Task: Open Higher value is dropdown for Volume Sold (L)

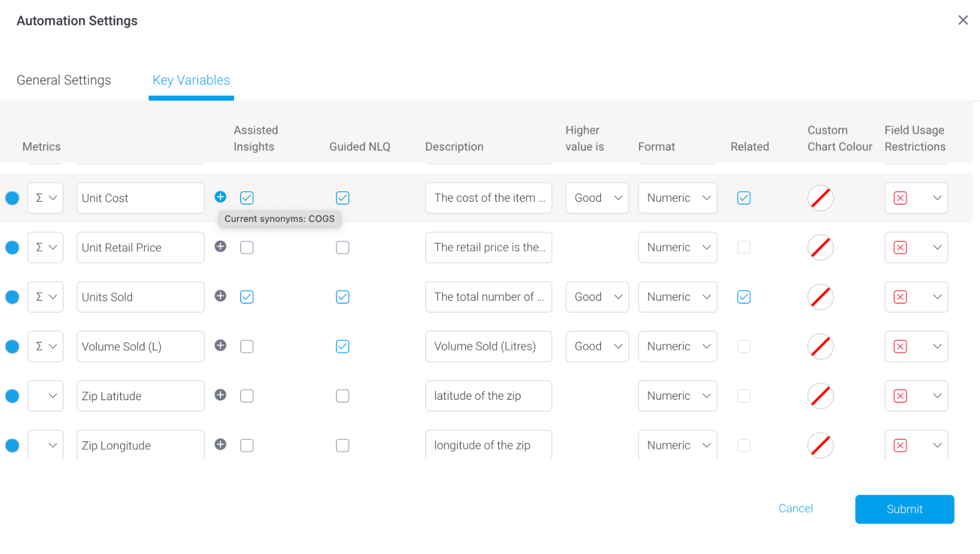Action: click(597, 346)
